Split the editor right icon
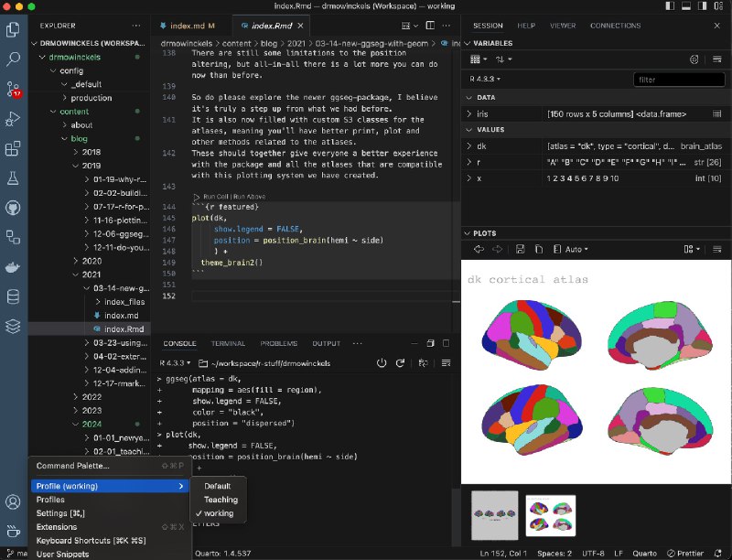The height and width of the screenshot is (560, 732). 430,26
